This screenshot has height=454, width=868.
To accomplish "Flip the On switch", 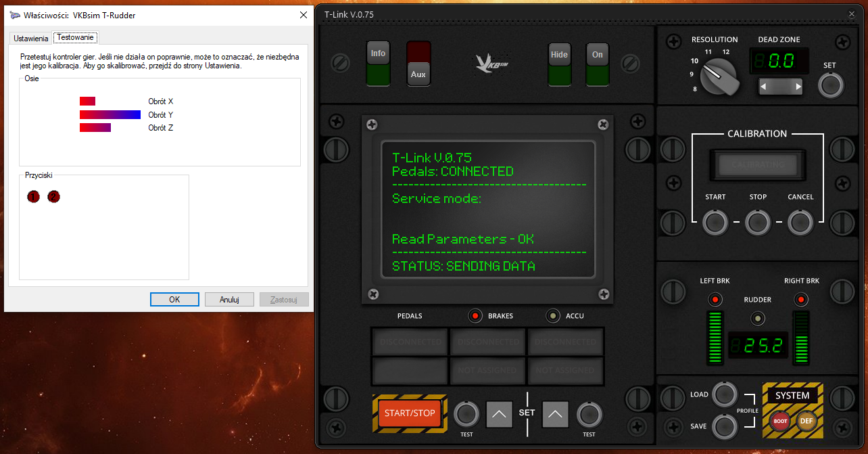I will 598,64.
